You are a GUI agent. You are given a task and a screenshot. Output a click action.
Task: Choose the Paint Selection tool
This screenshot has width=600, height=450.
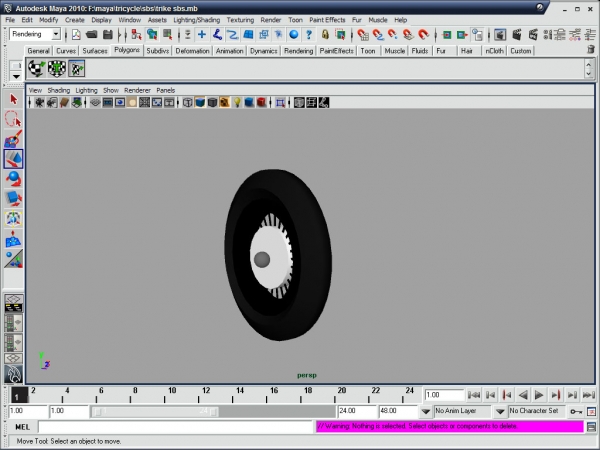[x=13, y=139]
